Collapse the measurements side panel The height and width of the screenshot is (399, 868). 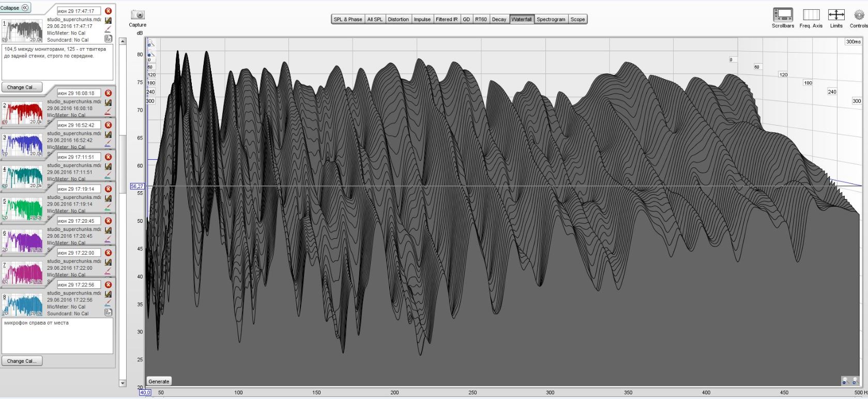16,8
